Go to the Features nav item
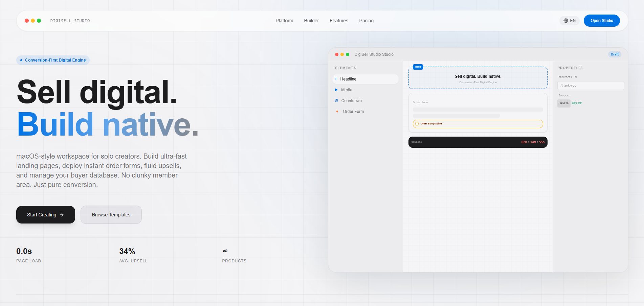The width and height of the screenshot is (644, 306). pos(339,21)
